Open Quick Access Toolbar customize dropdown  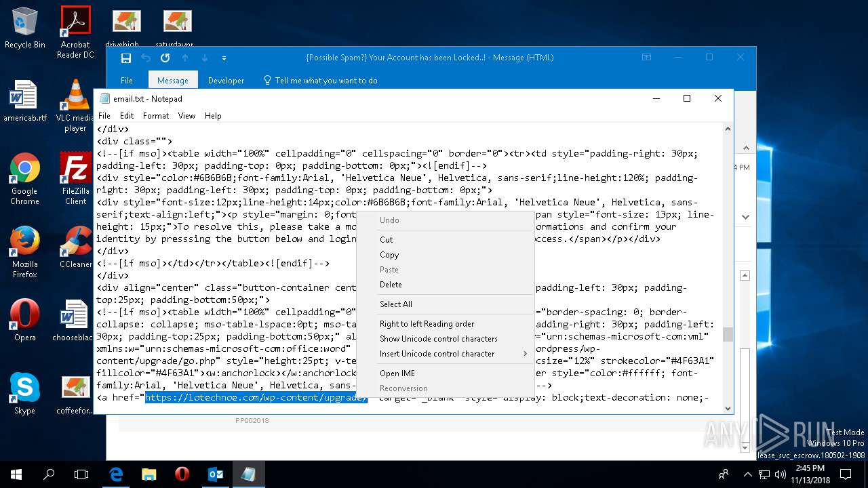tap(224, 58)
